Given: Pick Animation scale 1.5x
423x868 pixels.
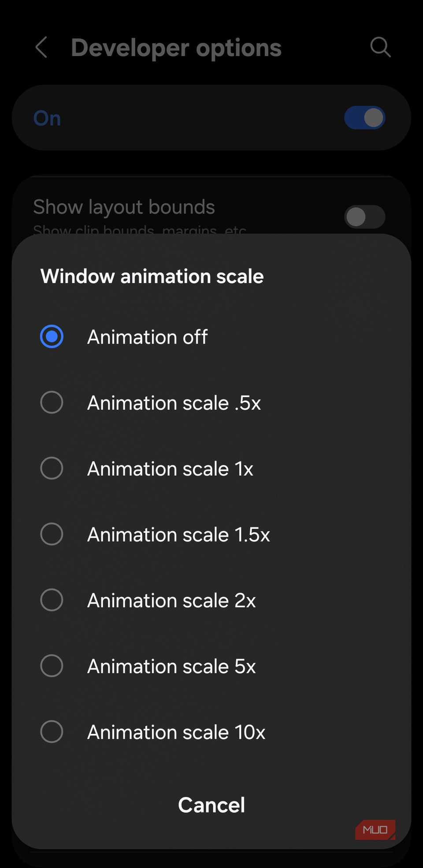Looking at the screenshot, I should point(52,534).
